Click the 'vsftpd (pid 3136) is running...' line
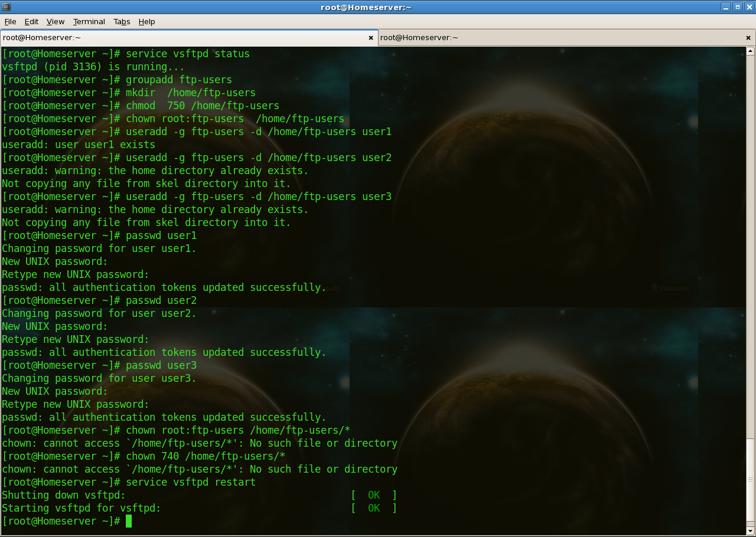 (93, 67)
